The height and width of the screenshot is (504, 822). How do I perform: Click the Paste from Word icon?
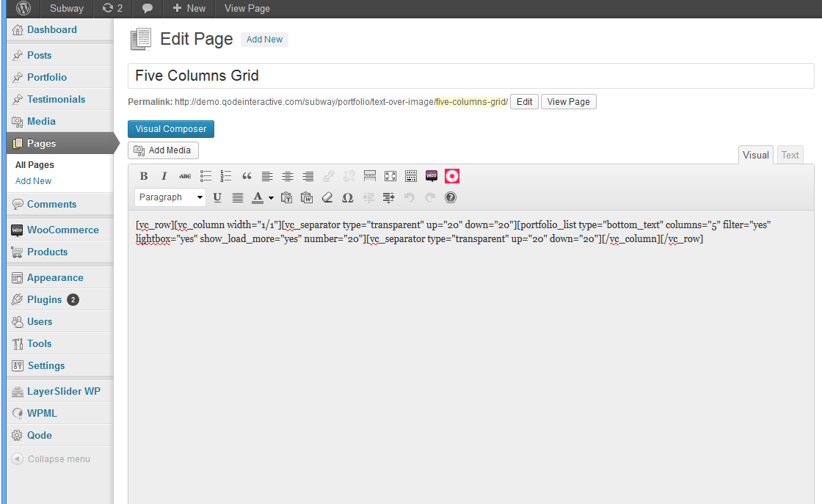[307, 197]
